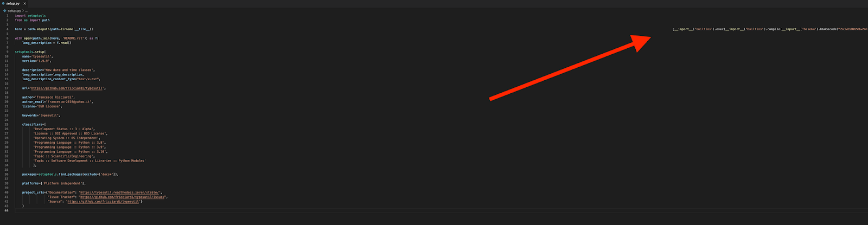Place cursor on empty line 44
Screen dimensions: 868x225
(x=434, y=210)
